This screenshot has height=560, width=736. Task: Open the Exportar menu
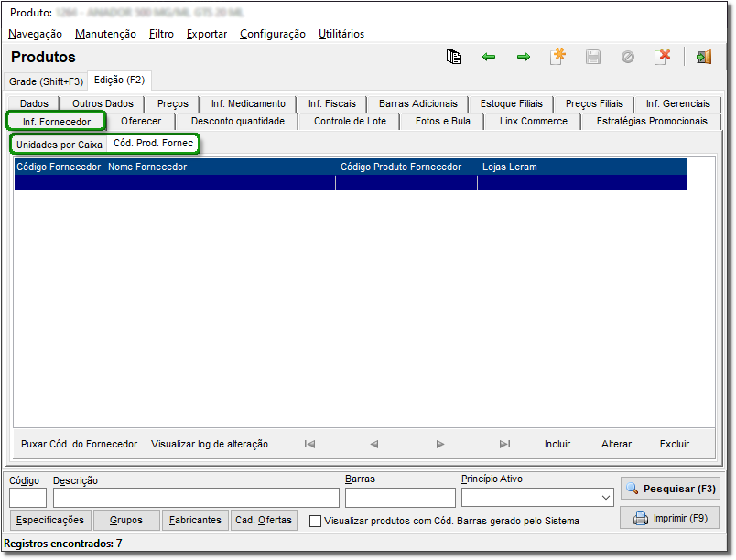[x=207, y=34]
